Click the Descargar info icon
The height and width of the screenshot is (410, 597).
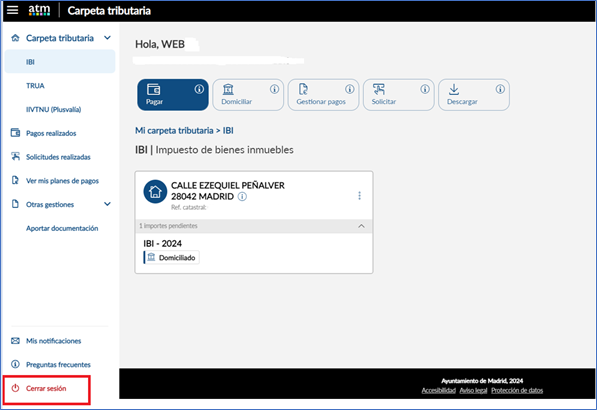[x=500, y=89]
